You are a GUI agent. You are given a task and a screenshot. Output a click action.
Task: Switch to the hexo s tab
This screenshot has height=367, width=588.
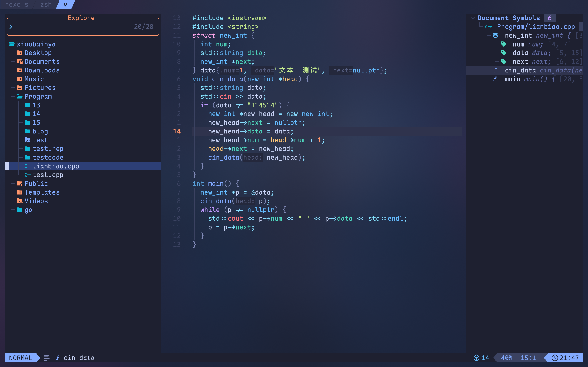pyautogui.click(x=17, y=4)
